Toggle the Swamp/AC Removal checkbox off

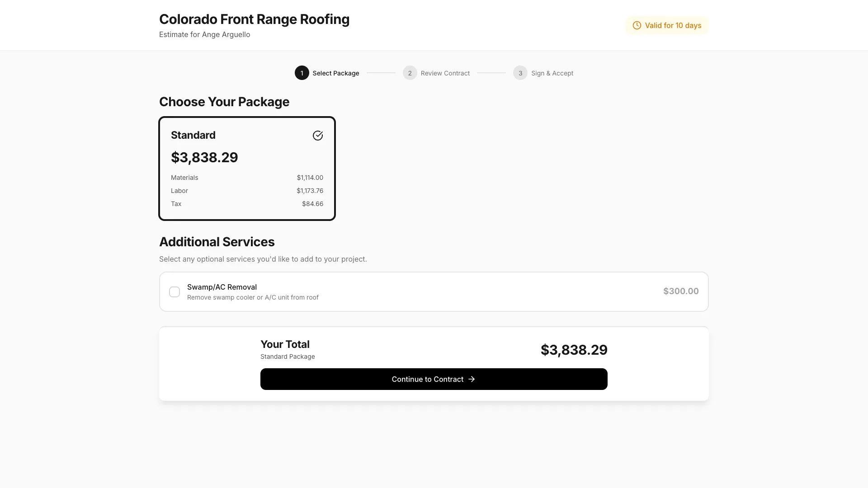coord(175,291)
